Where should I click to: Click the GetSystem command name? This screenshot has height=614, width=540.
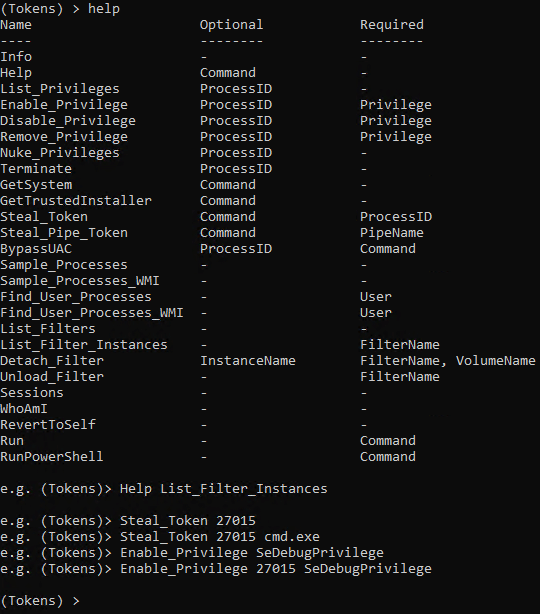click(x=36, y=185)
